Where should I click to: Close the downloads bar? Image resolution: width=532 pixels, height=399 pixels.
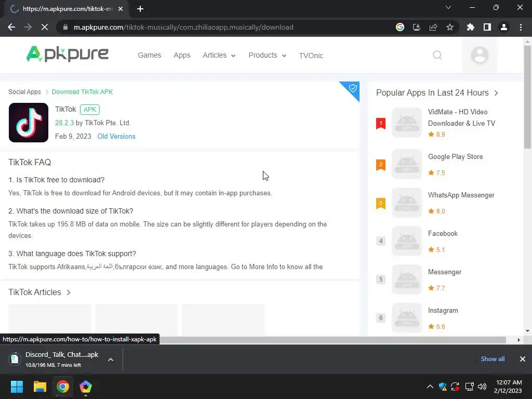coord(523,359)
